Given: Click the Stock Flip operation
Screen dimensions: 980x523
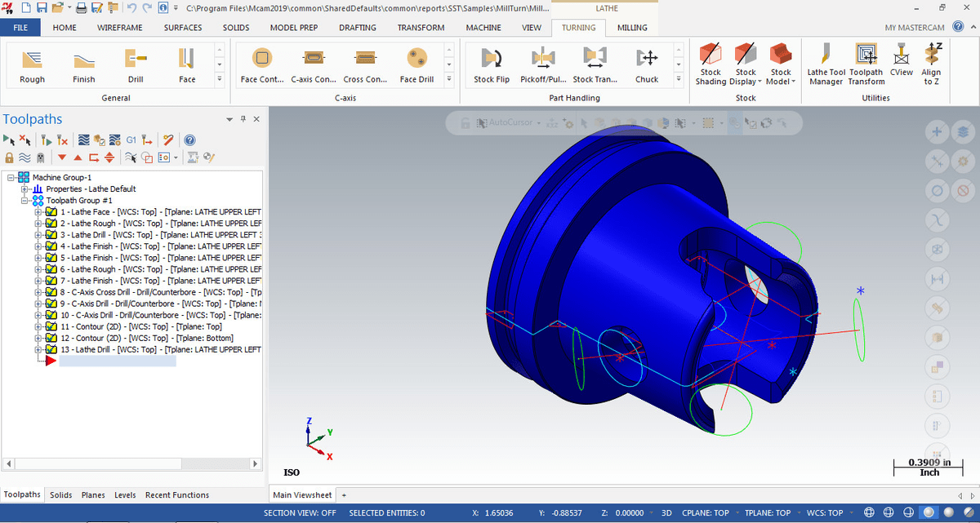Looking at the screenshot, I should point(492,64).
